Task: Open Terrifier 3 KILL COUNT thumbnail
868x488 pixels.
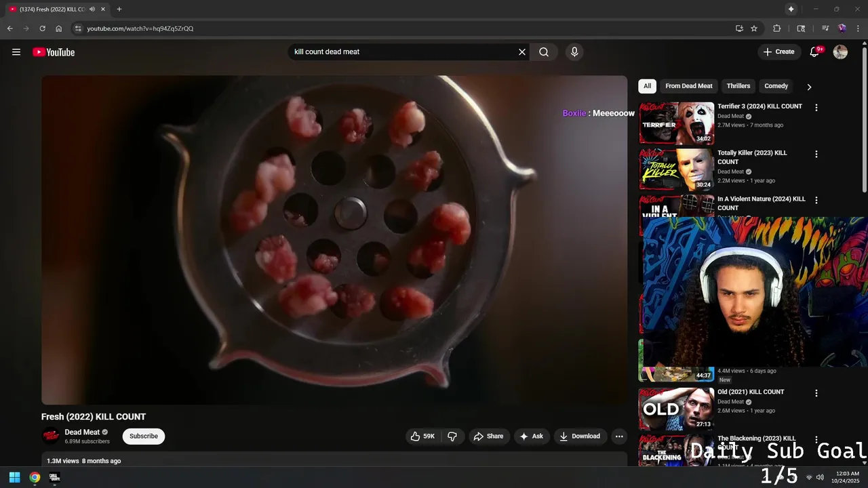Action: (677, 123)
